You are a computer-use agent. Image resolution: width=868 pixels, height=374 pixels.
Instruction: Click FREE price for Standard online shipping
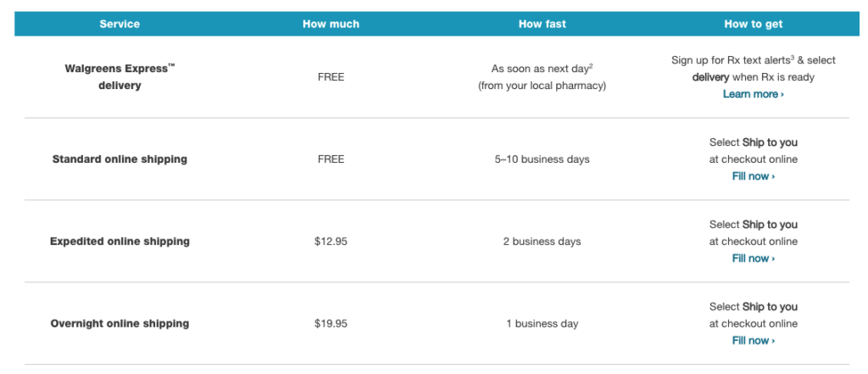pos(331,159)
